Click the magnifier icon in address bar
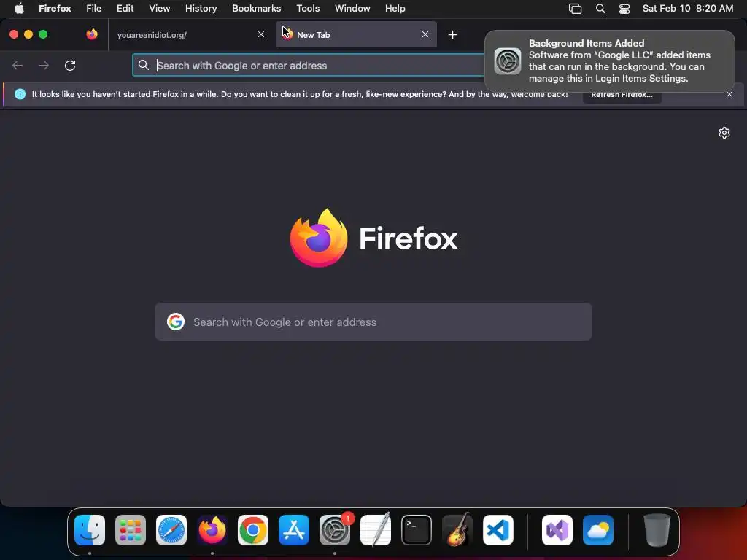Screen dimensions: 747x560 [x=144, y=65]
